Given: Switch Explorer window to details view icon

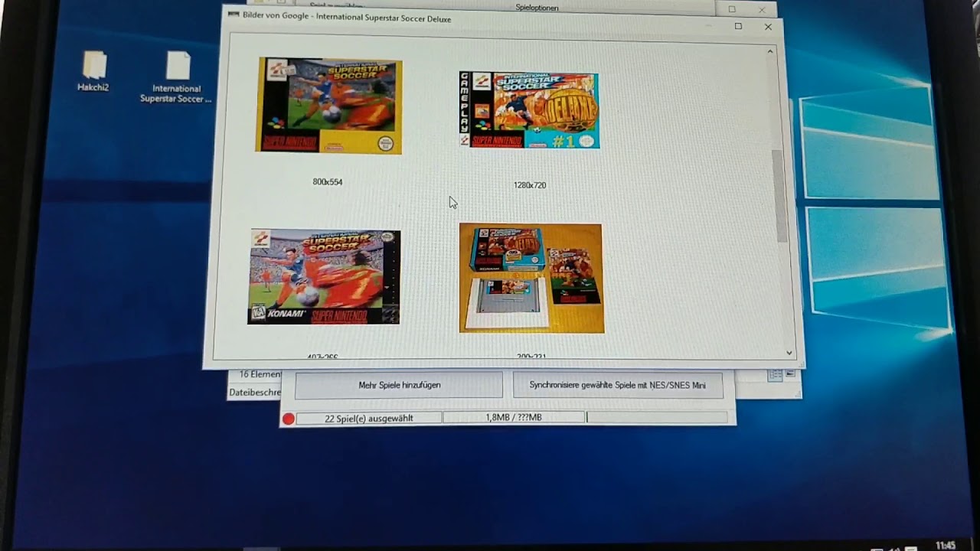Looking at the screenshot, I should [x=775, y=374].
